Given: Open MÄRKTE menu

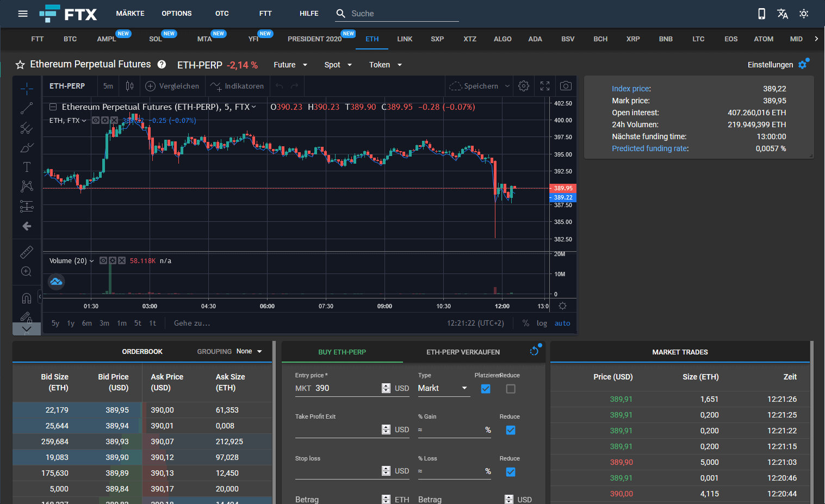Looking at the screenshot, I should pos(131,14).
